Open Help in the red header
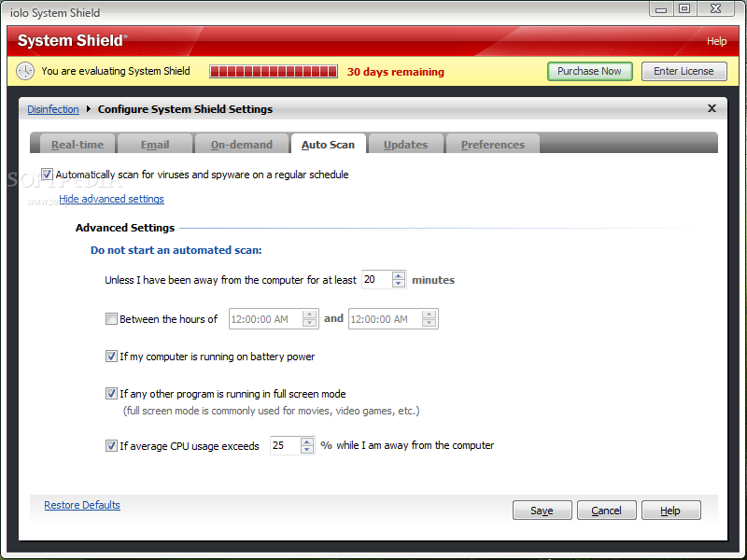Screen dimensions: 747x560 click(x=716, y=41)
